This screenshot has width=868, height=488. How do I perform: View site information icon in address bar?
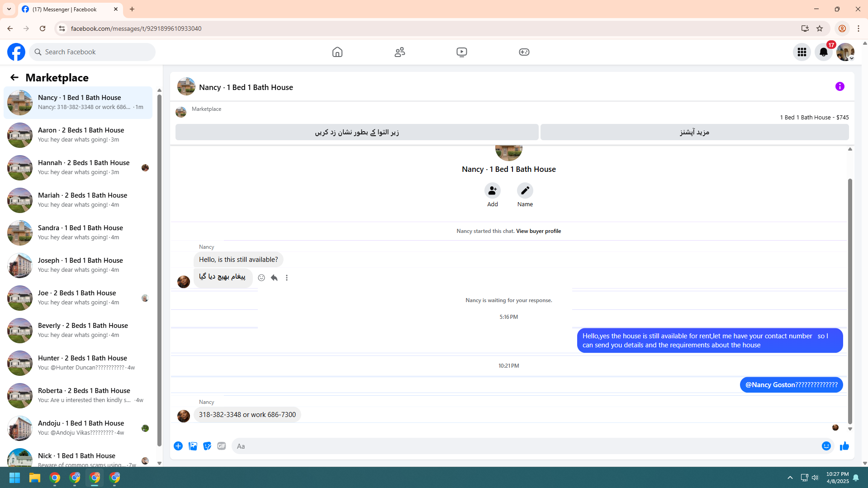point(62,28)
